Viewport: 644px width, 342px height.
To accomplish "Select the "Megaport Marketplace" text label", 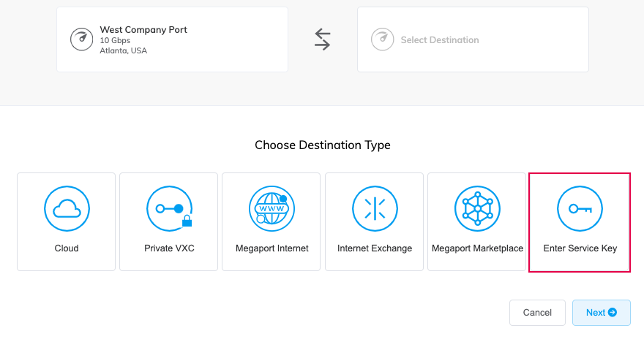I will point(477,248).
